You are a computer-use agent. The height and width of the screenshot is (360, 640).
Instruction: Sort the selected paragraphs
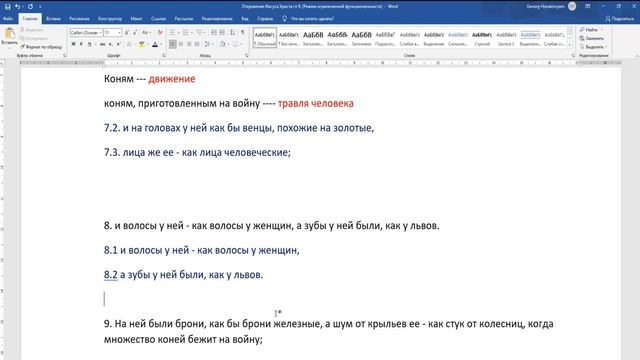point(232,33)
